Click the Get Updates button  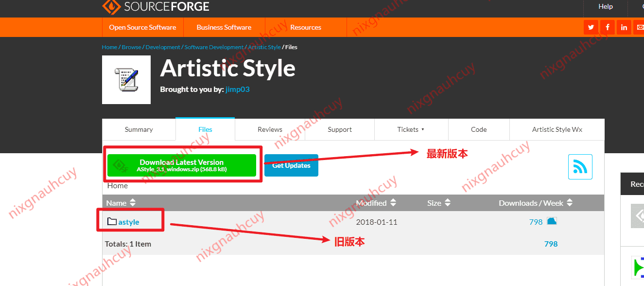[x=291, y=165]
